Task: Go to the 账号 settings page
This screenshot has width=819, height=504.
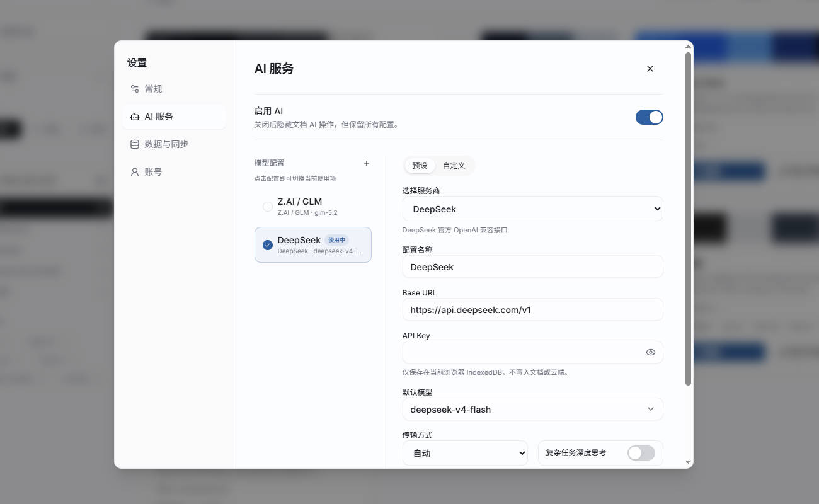Action: coord(174,172)
